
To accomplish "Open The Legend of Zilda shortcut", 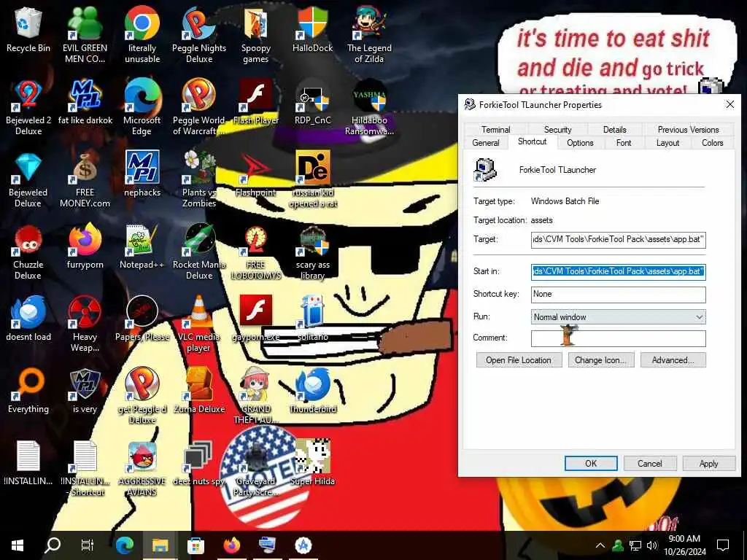I will [x=369, y=35].
